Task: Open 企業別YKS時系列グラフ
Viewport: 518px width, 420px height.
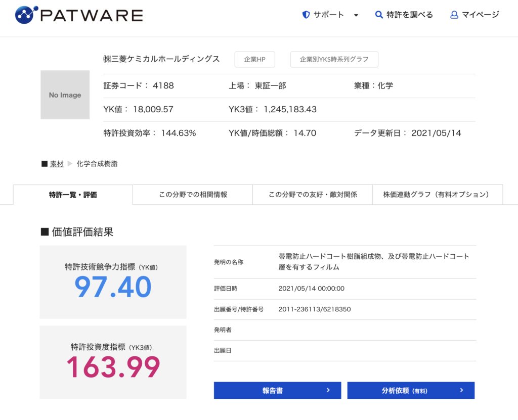Action: click(x=334, y=60)
